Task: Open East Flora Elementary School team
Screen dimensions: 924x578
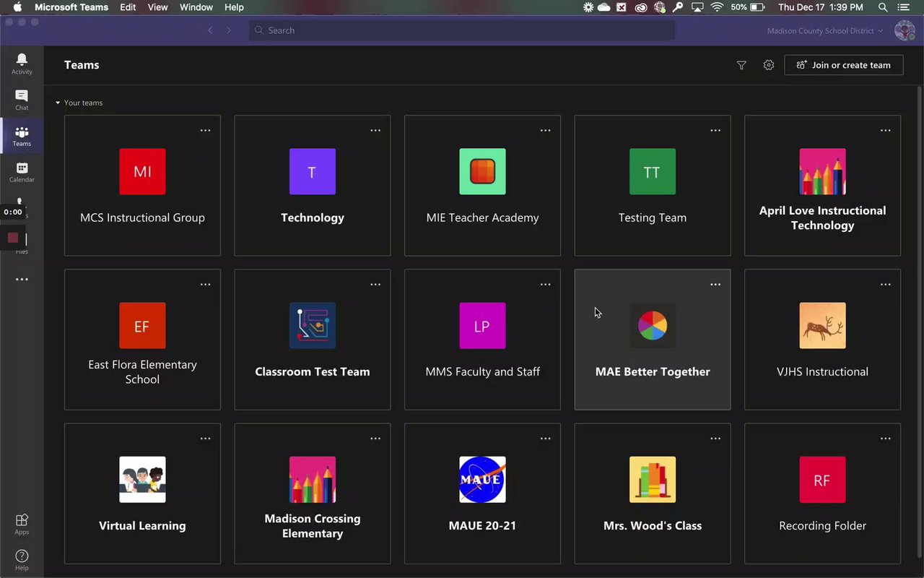Action: pyautogui.click(x=142, y=340)
